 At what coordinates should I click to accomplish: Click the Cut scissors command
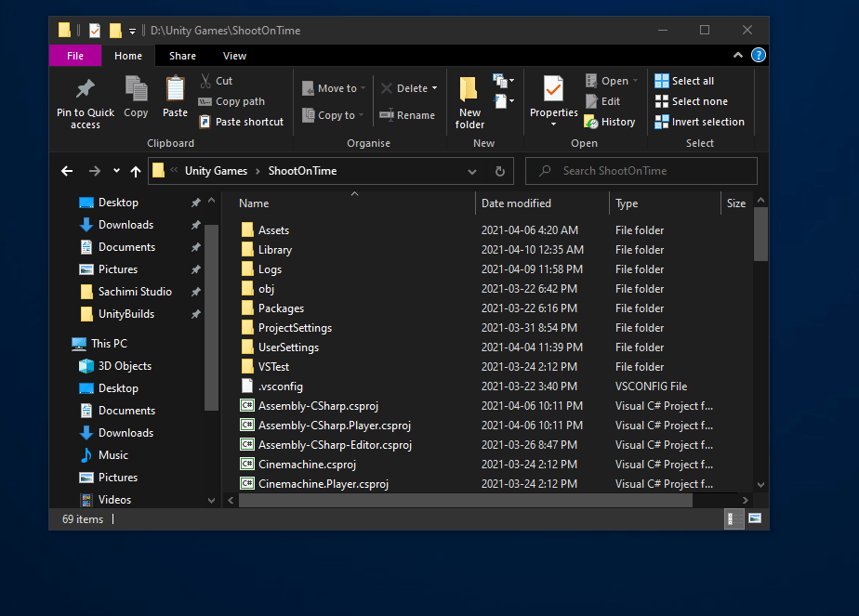pos(217,81)
